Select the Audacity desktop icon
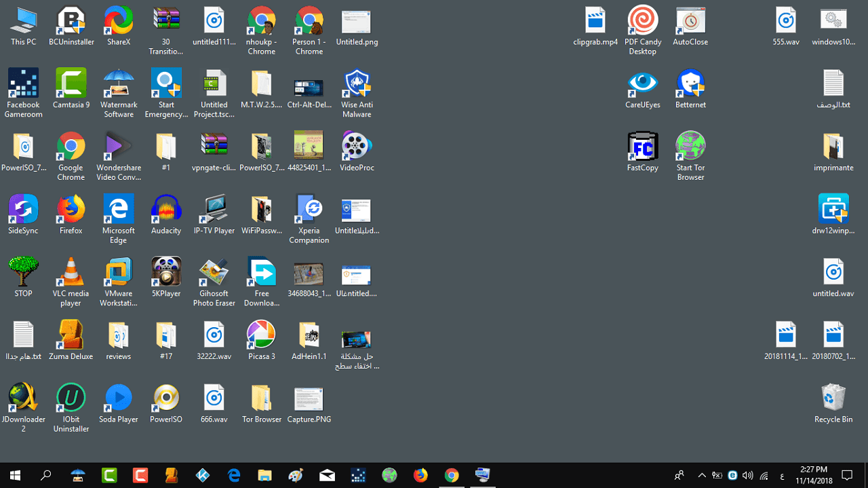Screen dimensions: 868x488 click(x=166, y=215)
